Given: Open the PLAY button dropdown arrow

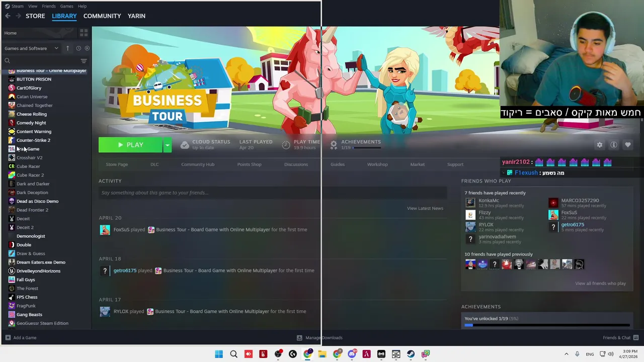Looking at the screenshot, I should coord(167,145).
